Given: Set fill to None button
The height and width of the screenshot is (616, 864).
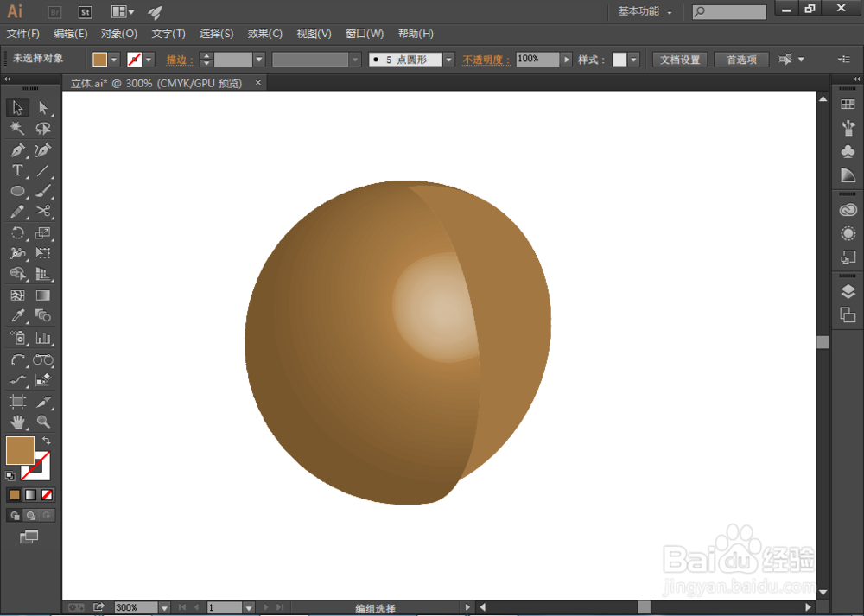Looking at the screenshot, I should (x=48, y=495).
